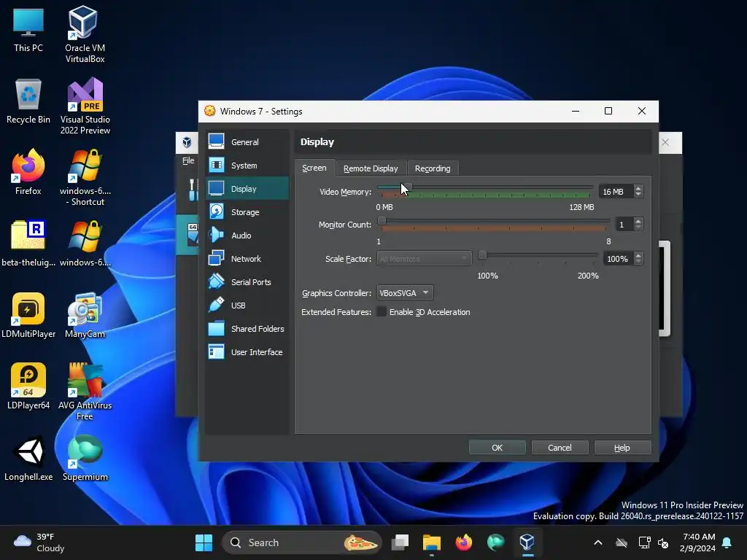This screenshot has height=560, width=747.
Task: Click the Task View taskbar icon
Action: (400, 542)
